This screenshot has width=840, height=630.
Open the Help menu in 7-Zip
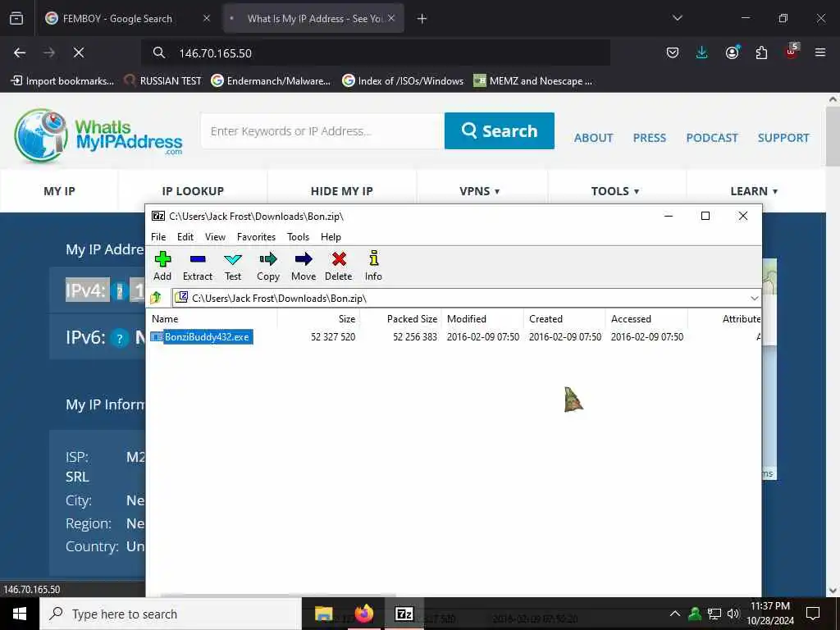331,237
